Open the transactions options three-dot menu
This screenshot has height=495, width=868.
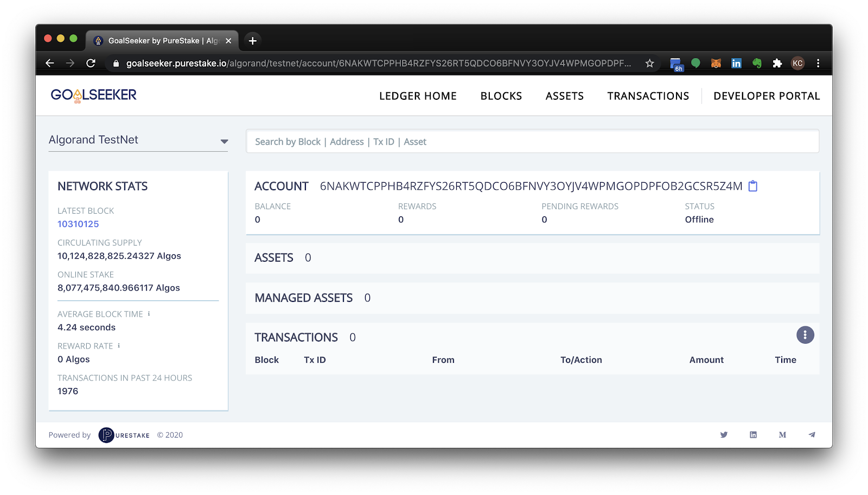click(x=805, y=335)
